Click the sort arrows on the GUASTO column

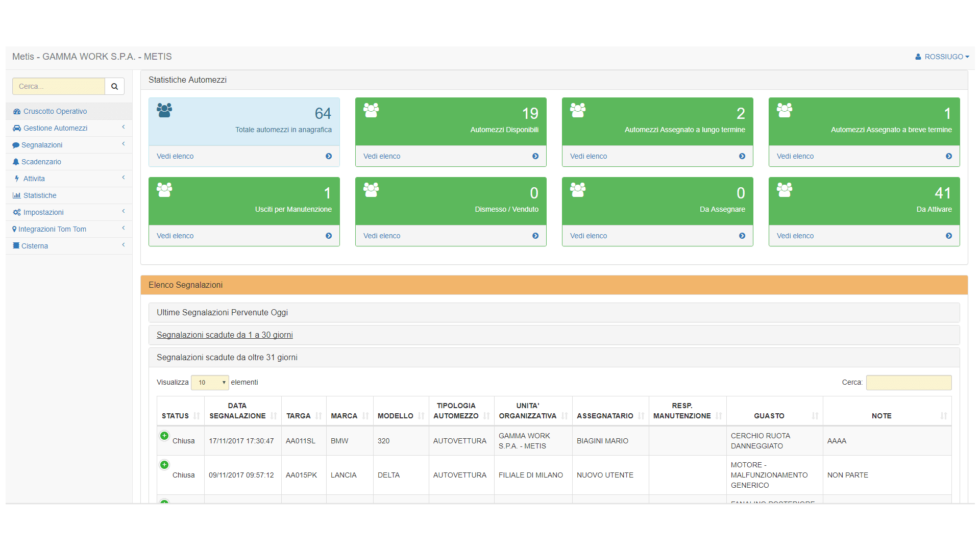(x=815, y=416)
